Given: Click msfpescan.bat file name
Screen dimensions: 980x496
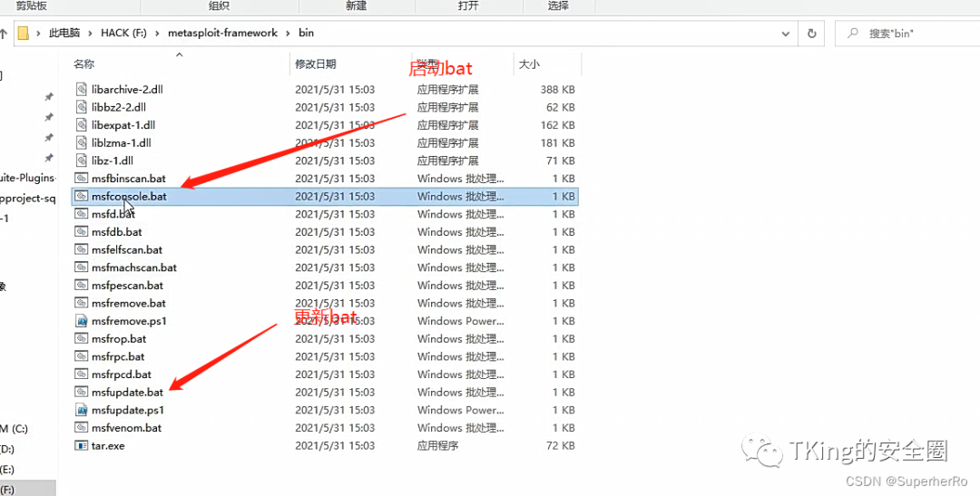Looking at the screenshot, I should point(127,286).
